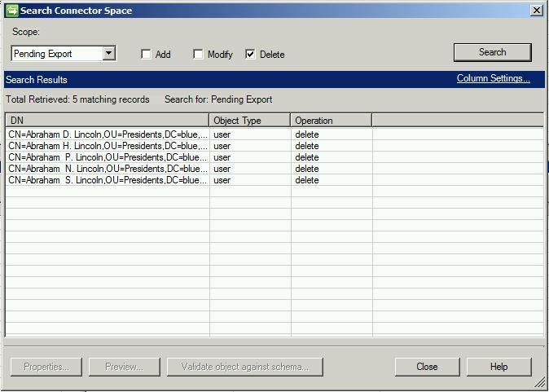Image resolution: width=549 pixels, height=392 pixels.
Task: Click the Search Connector Space title icon
Action: coord(12,11)
